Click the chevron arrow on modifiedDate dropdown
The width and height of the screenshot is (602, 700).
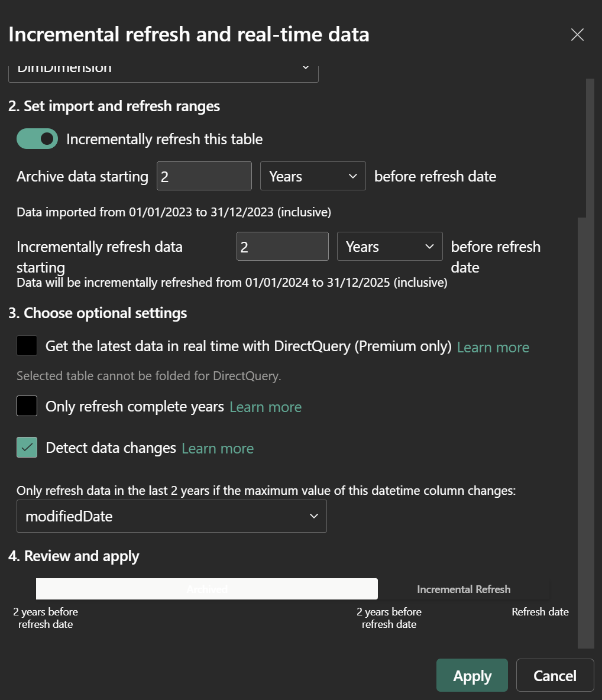313,516
